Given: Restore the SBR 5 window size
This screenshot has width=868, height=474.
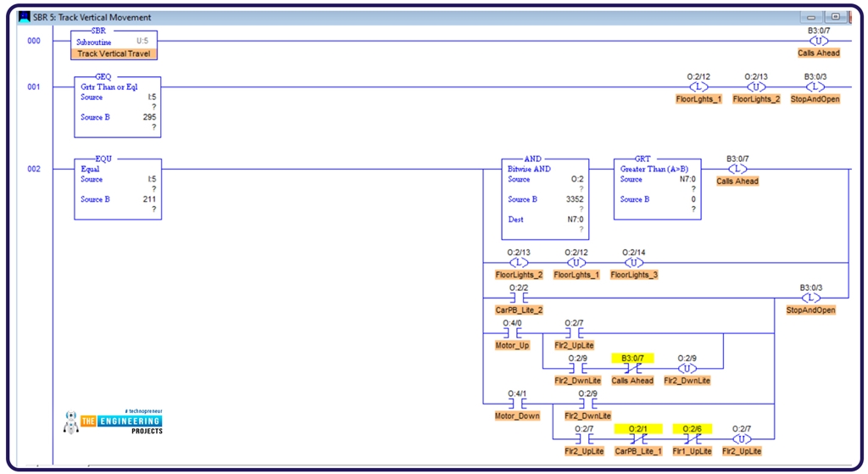Looking at the screenshot, I should 835,17.
